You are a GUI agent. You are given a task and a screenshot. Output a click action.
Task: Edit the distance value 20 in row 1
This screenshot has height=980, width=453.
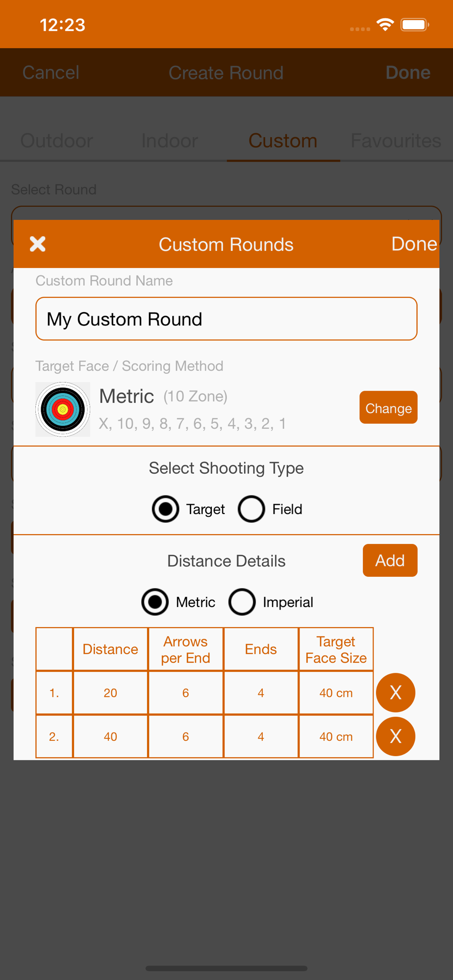(110, 693)
